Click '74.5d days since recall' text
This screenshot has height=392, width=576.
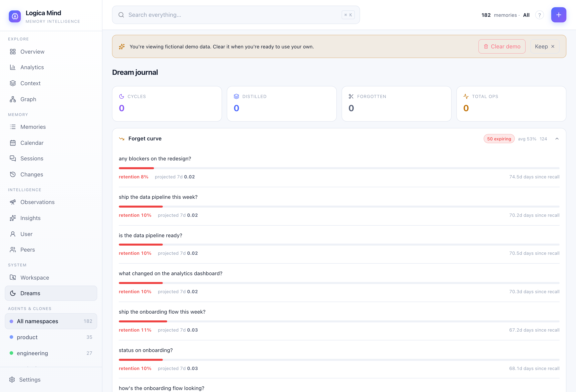click(x=534, y=177)
